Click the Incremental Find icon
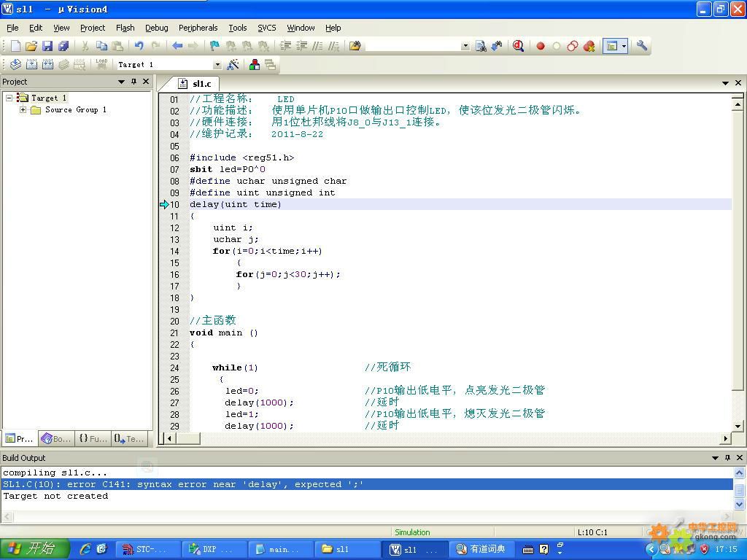747x560 pixels. click(497, 46)
